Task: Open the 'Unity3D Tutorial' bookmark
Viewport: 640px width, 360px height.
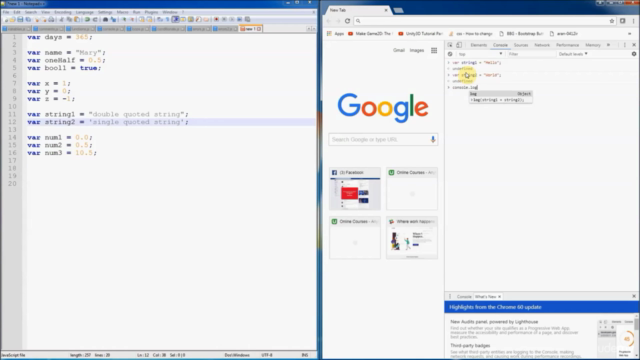Action: pos(420,33)
